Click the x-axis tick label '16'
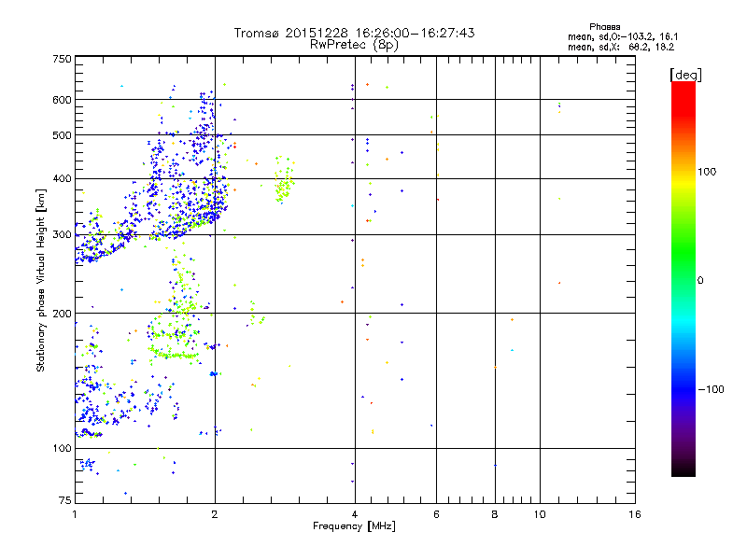The height and width of the screenshot is (560, 747). click(x=635, y=514)
